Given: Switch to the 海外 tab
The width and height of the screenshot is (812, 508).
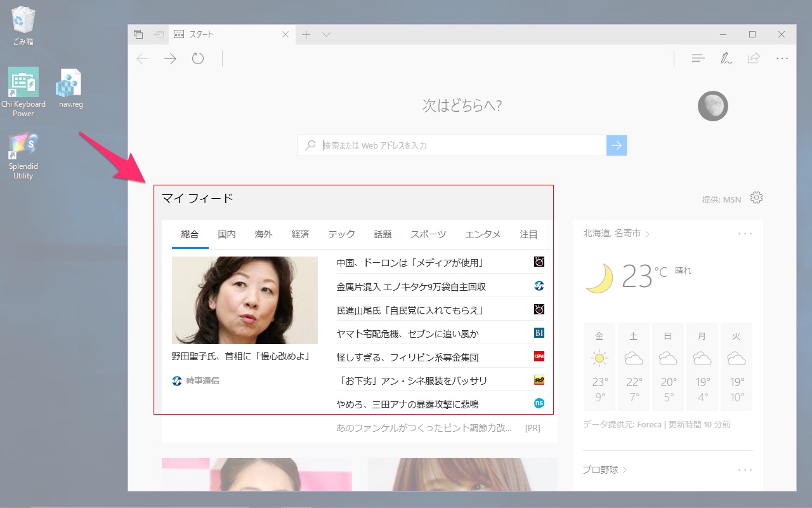Looking at the screenshot, I should (263, 234).
